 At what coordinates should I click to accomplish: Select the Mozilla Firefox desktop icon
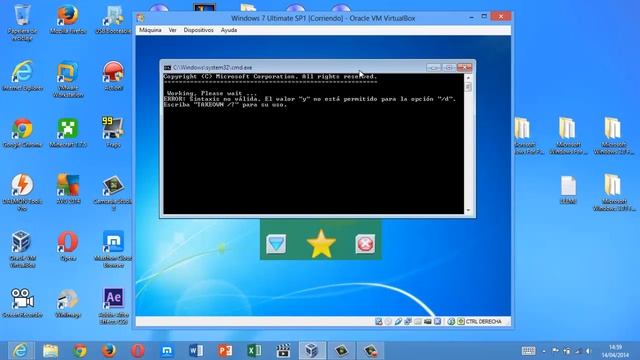68,20
